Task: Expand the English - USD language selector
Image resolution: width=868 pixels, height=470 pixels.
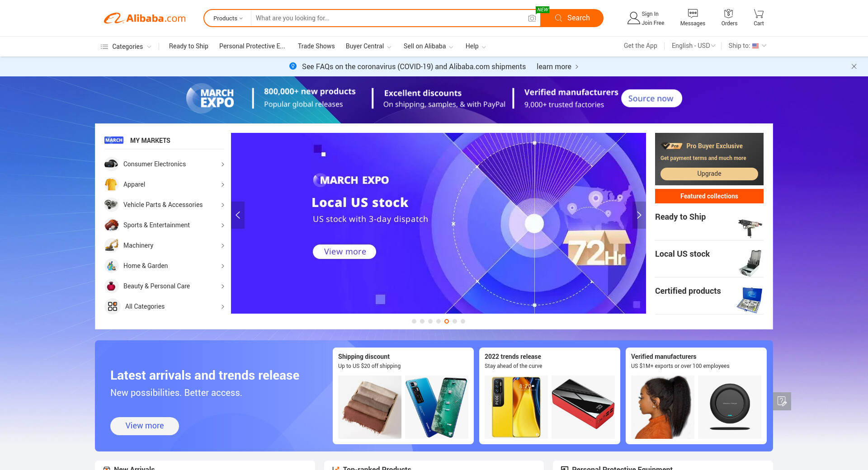Action: (x=693, y=46)
